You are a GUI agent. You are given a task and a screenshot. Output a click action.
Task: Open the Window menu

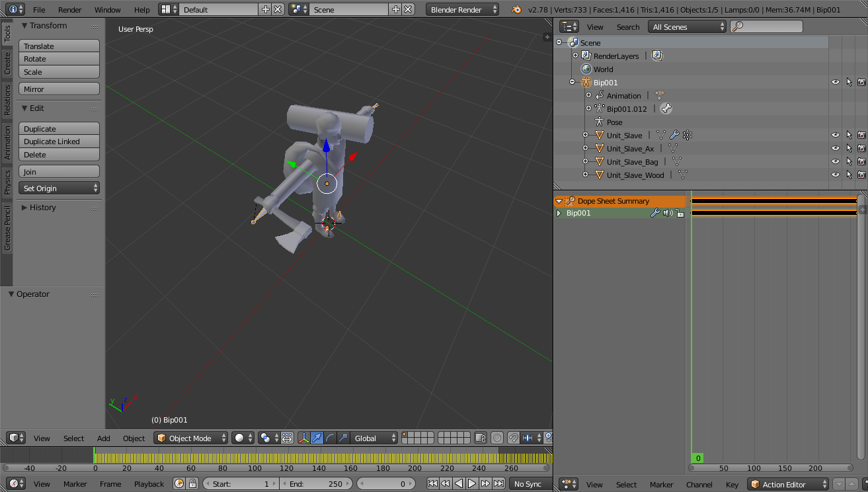tap(108, 10)
